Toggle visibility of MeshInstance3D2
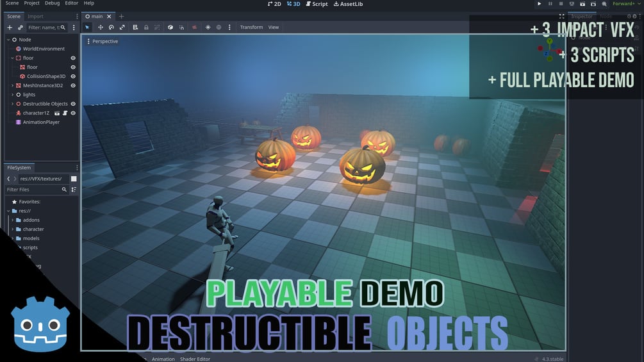 click(73, 85)
